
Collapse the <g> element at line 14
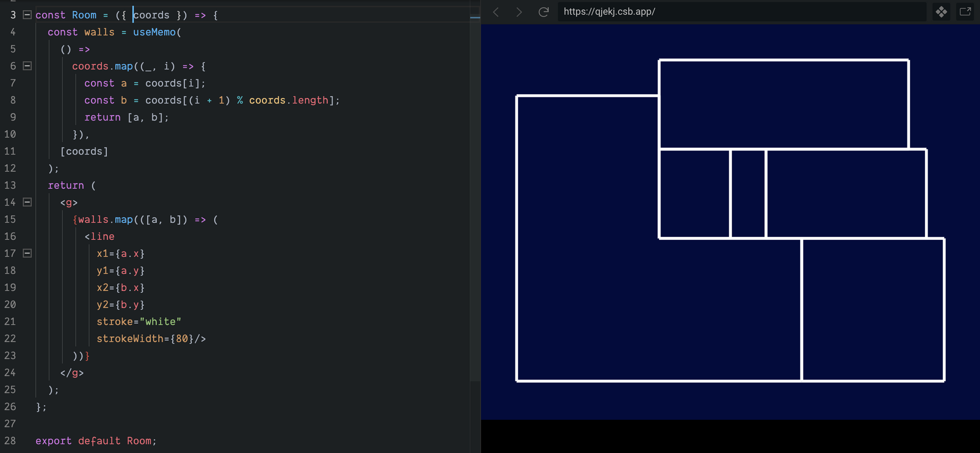tap(27, 202)
